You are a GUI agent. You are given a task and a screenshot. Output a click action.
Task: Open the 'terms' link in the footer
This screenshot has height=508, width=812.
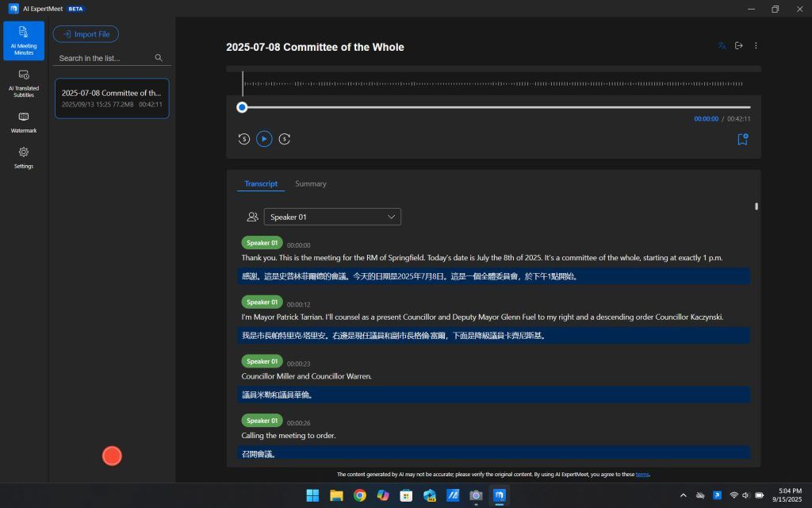tap(642, 475)
